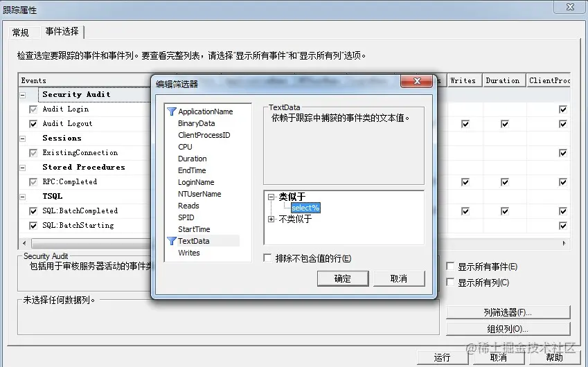Select TextData in the filter column list
Viewport: 588px width, 367px height.
194,241
